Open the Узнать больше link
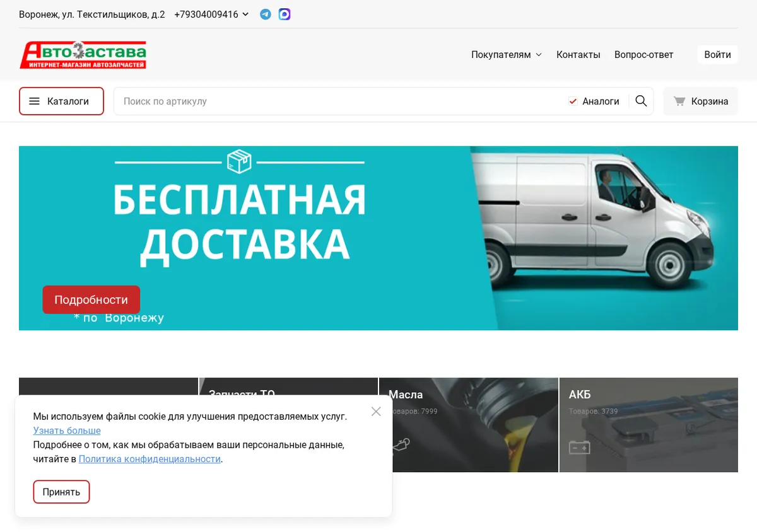This screenshot has width=757, height=532. point(67,431)
